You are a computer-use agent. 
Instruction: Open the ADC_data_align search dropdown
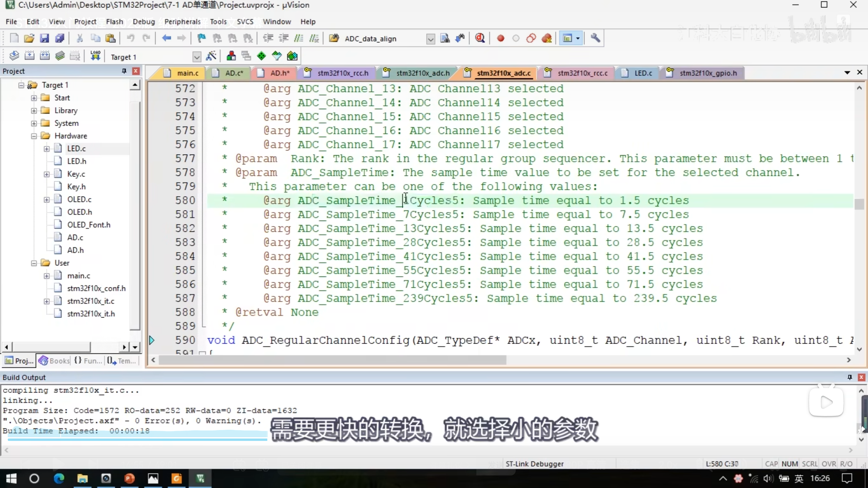point(430,39)
